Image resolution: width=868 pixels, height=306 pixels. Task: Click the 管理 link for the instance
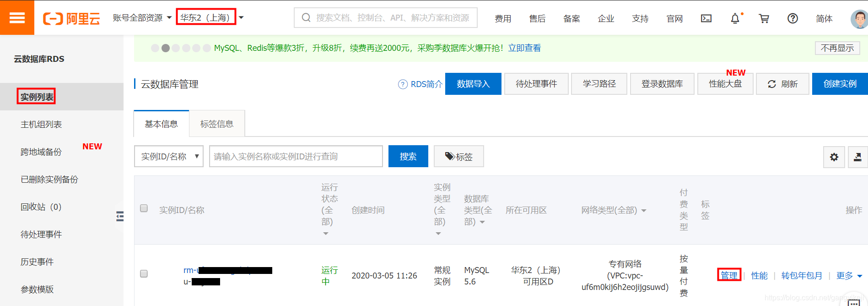click(729, 275)
